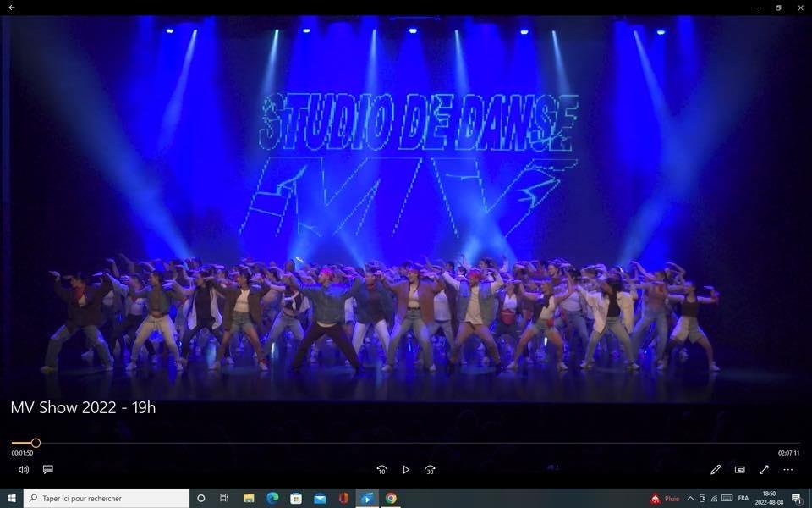The height and width of the screenshot is (508, 812).
Task: Play the MV Show video
Action: tap(406, 470)
